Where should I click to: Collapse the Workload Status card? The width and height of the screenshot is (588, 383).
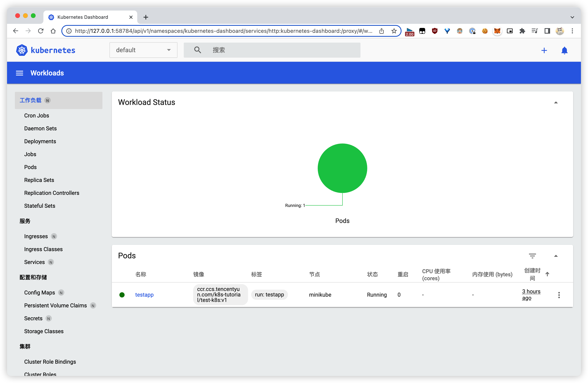pyautogui.click(x=556, y=102)
